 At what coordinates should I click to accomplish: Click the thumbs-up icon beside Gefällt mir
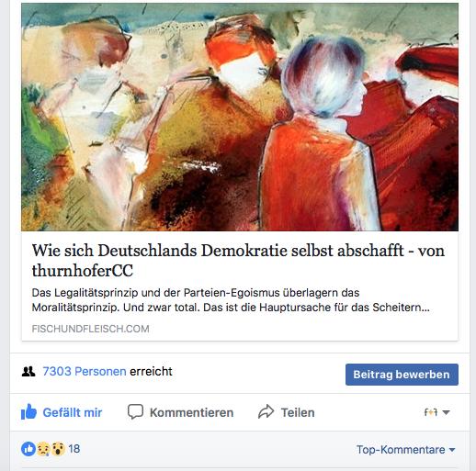pyautogui.click(x=28, y=411)
